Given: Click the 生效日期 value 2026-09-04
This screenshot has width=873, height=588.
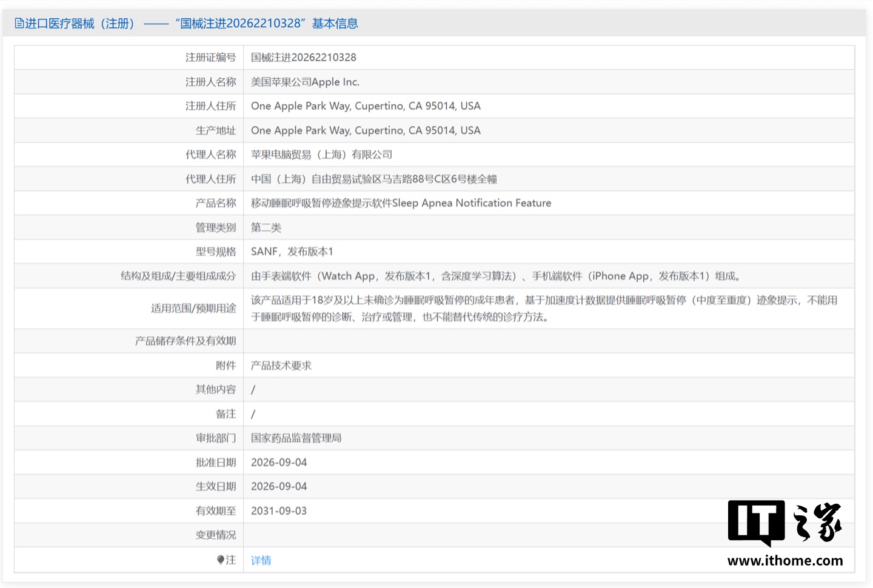Looking at the screenshot, I should pyautogui.click(x=279, y=486).
